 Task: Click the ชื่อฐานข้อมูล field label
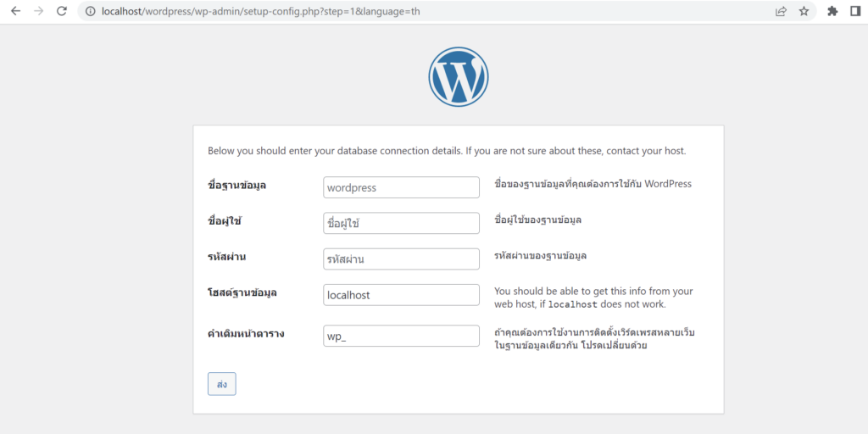[236, 185]
